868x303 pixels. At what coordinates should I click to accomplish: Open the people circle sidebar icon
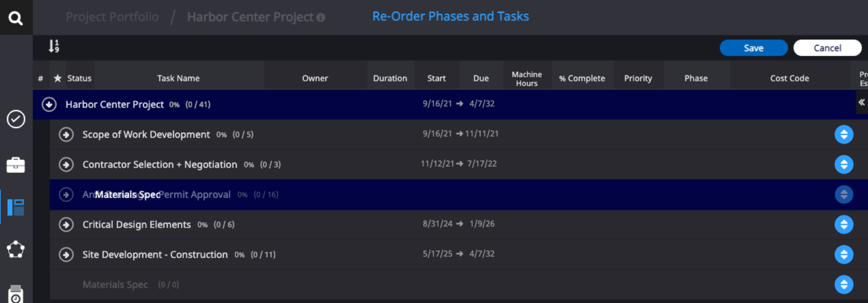click(16, 249)
